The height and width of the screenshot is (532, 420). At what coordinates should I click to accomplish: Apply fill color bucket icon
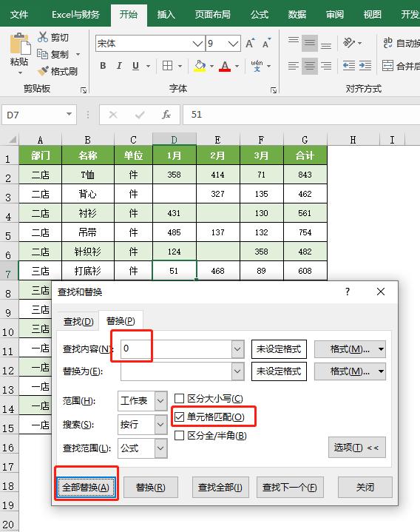(200, 65)
